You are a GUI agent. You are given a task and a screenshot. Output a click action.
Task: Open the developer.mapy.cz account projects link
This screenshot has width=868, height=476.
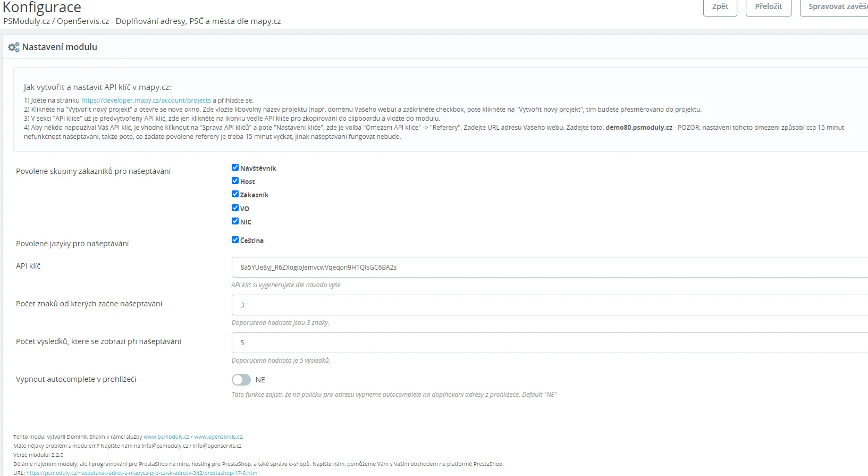tap(146, 101)
